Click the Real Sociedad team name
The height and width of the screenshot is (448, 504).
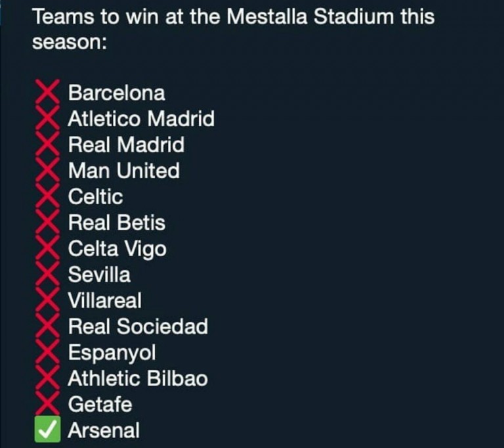pyautogui.click(x=138, y=326)
